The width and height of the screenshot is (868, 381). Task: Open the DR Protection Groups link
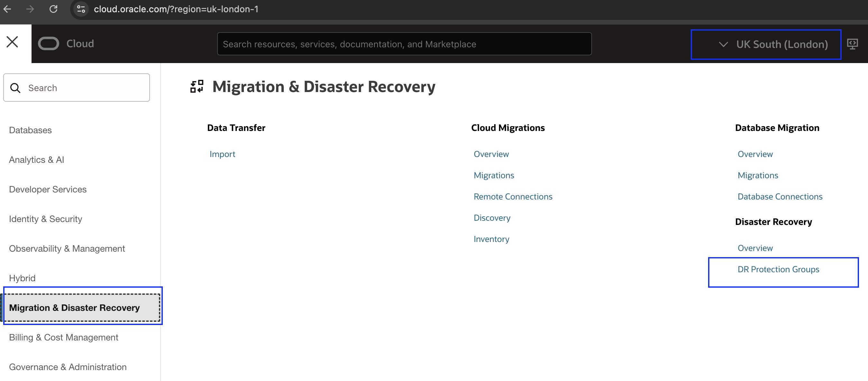[778, 269]
